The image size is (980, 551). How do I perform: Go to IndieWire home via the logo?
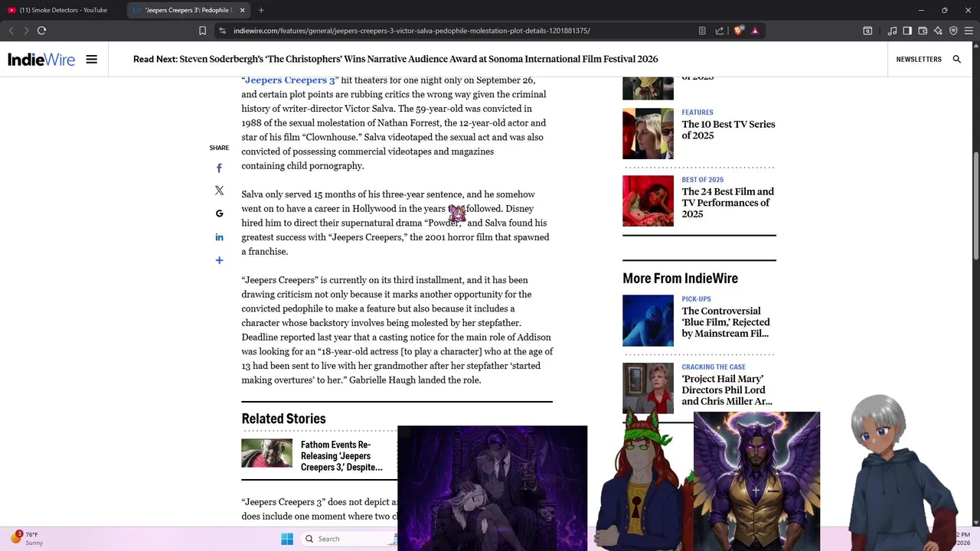pos(41,59)
